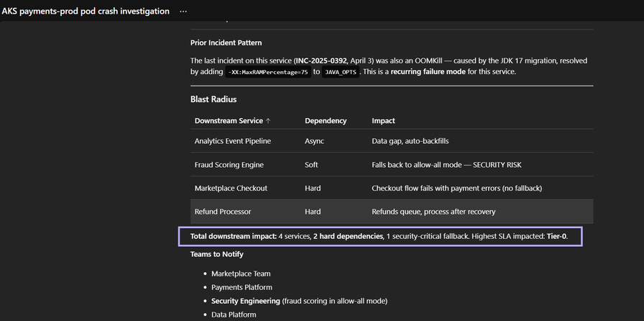Click the JAVA_OPTS code snippet
Image resolution: width=644 pixels, height=321 pixels.
[341, 73]
